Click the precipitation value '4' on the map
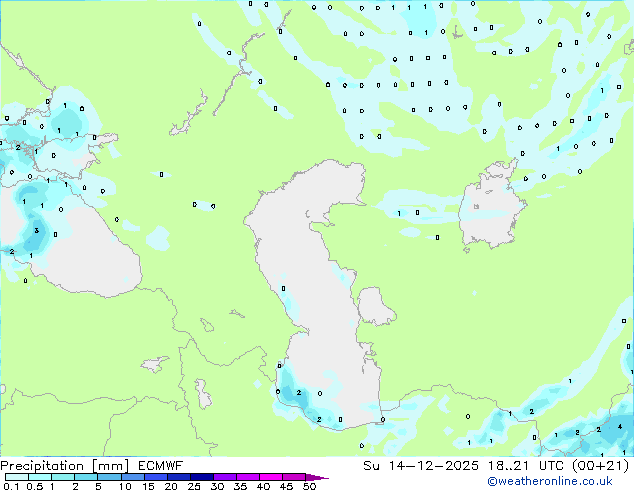Viewport: 634px width, 490px height. tap(620, 427)
